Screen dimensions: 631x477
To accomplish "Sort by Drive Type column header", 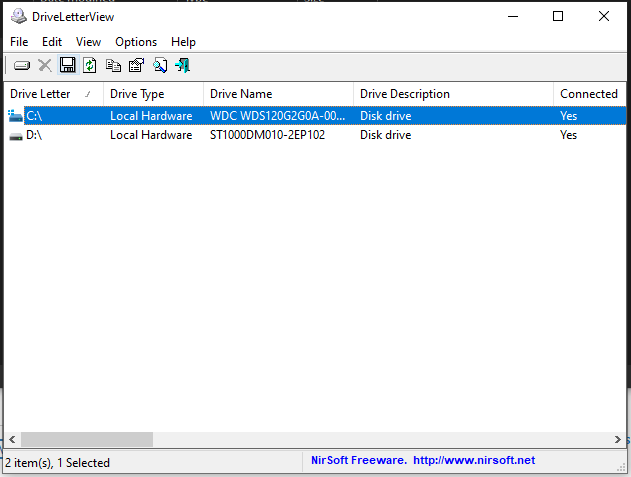I will coord(153,94).
